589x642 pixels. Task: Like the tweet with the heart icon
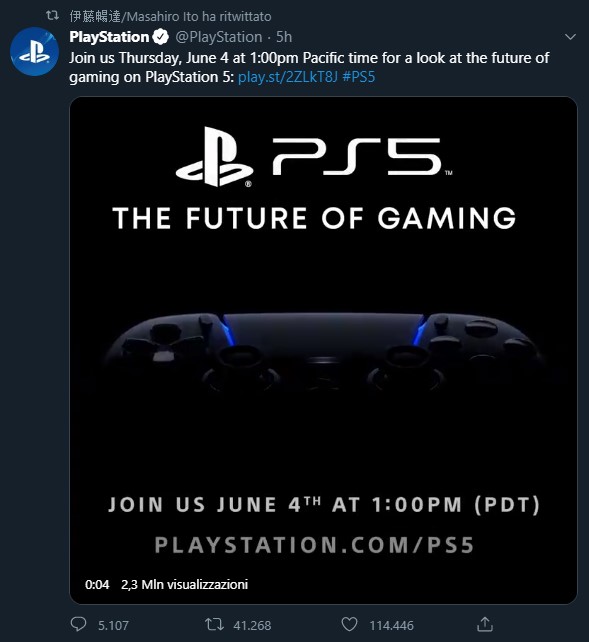(x=349, y=624)
